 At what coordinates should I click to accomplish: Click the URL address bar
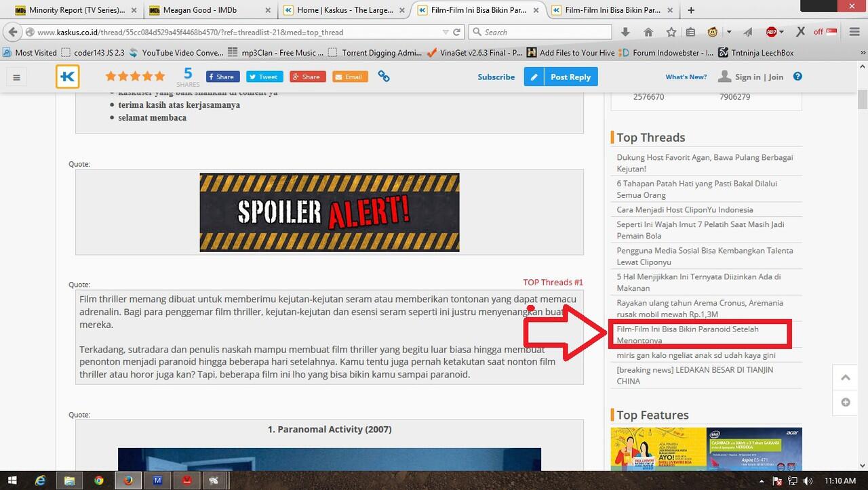coord(234,32)
